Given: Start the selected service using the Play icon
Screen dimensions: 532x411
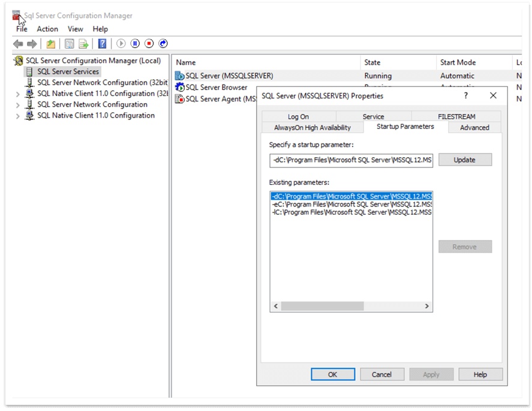Looking at the screenshot, I should tap(121, 43).
